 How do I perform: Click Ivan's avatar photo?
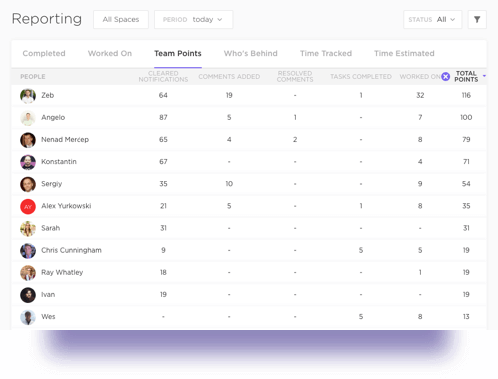(28, 295)
